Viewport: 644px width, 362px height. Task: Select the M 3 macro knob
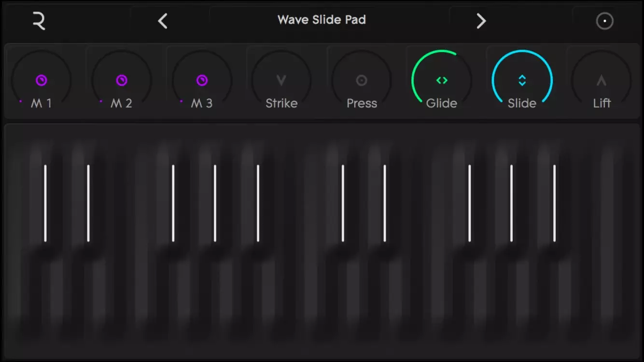(202, 81)
